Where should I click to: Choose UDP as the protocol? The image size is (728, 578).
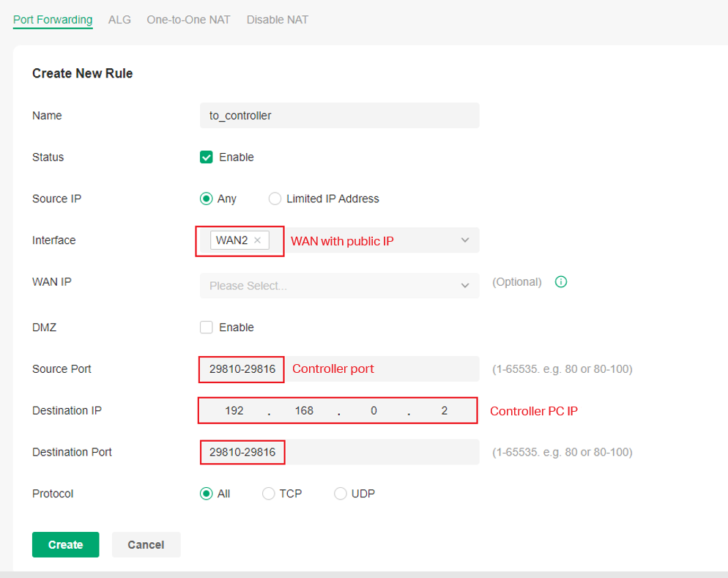tap(340, 494)
